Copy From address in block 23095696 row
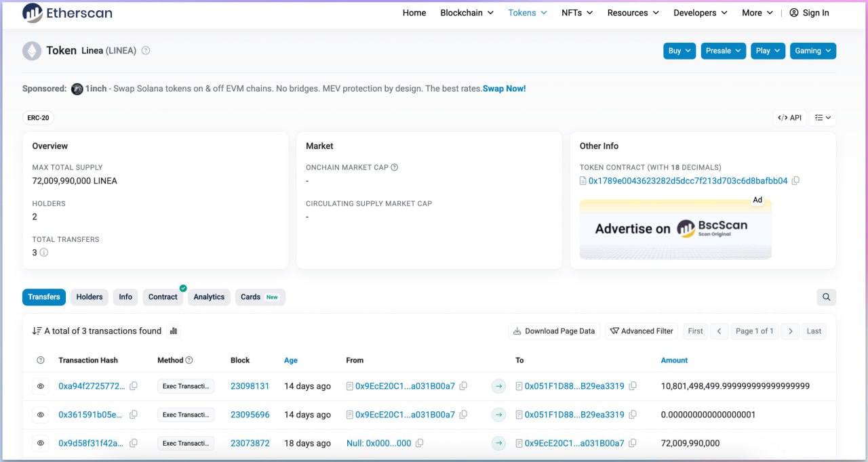Screen dimensions: 868x462 coord(463,415)
